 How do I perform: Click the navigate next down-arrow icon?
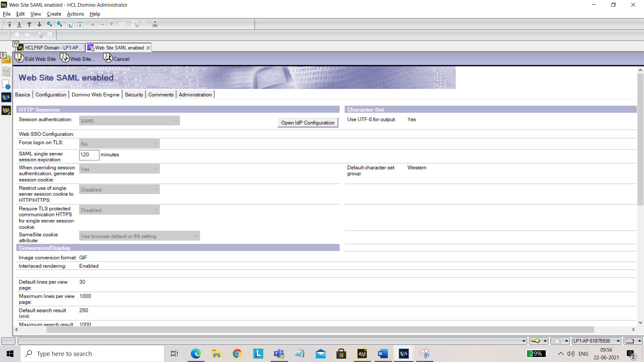[39, 24]
